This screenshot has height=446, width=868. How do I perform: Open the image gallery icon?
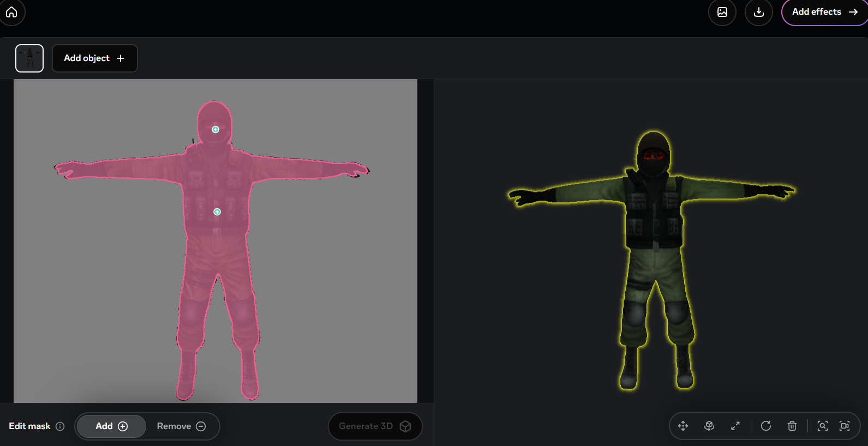[722, 12]
